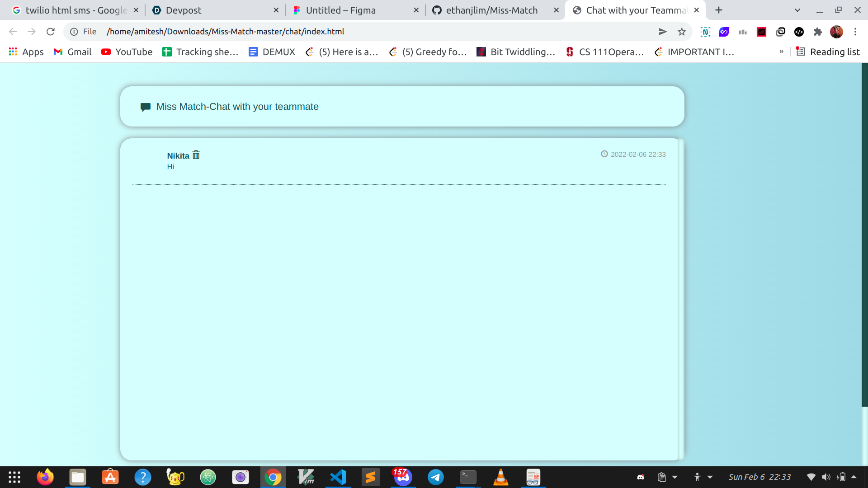Click the share page arrow icon
This screenshot has width=868, height=488.
(x=662, y=32)
